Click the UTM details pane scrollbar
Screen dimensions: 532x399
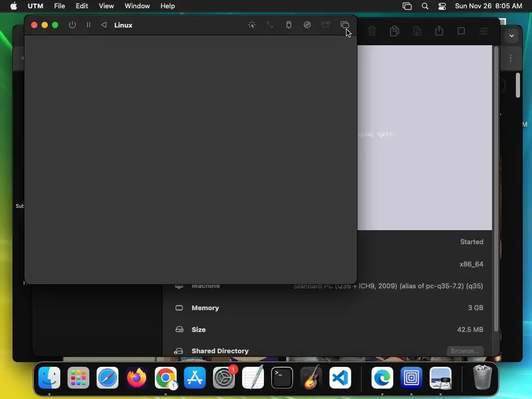tap(496, 188)
